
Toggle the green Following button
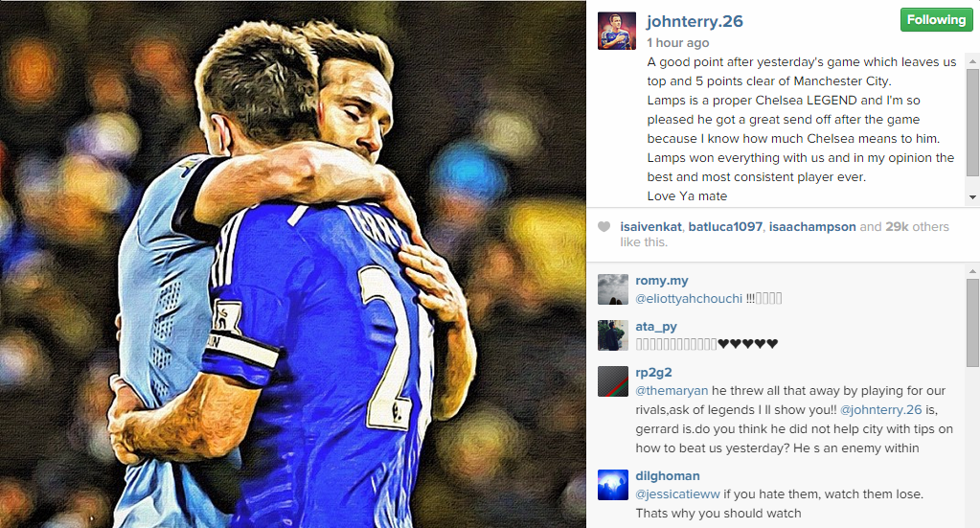click(936, 20)
